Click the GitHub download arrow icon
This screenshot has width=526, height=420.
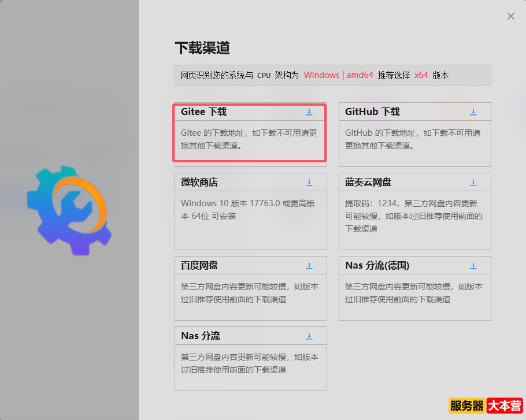473,112
